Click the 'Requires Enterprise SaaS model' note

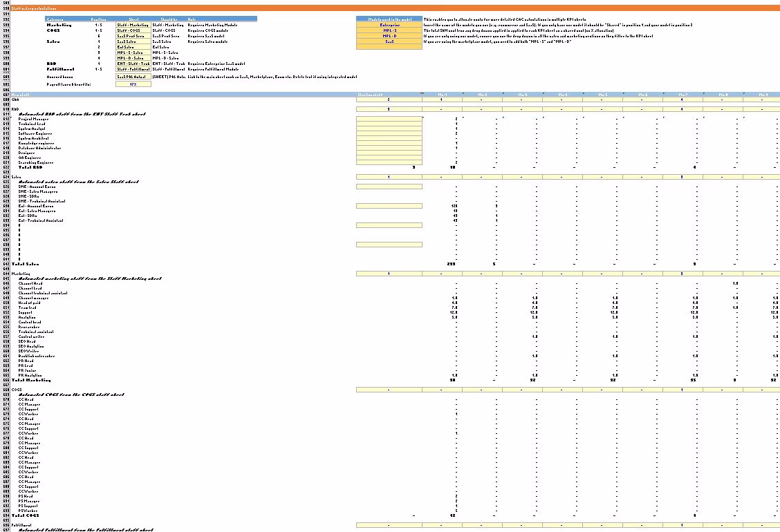tap(216, 64)
